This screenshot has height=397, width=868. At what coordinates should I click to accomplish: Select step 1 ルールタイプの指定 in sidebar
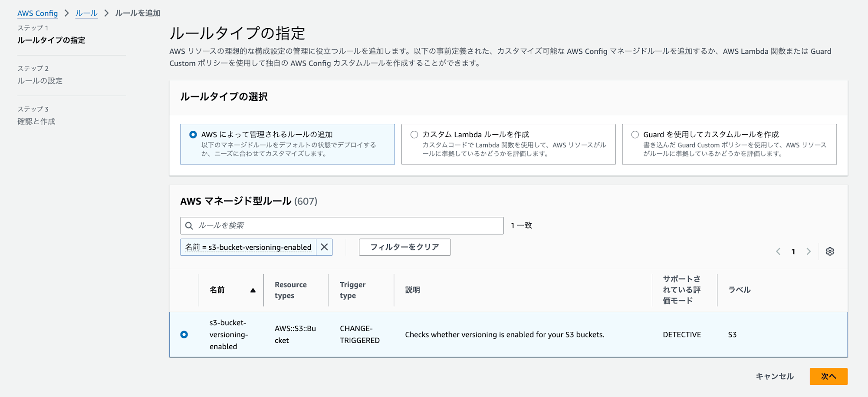tap(51, 40)
